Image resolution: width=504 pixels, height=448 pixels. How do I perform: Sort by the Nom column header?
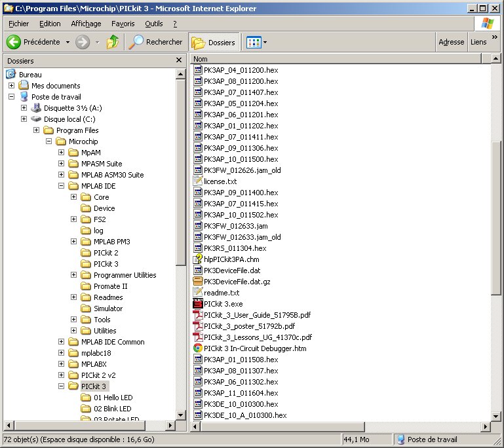click(336, 59)
